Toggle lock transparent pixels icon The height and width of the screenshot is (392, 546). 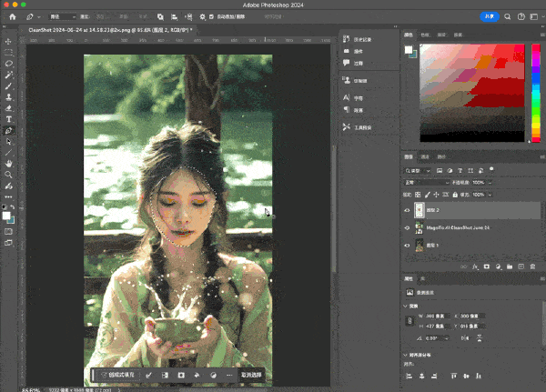click(x=418, y=195)
